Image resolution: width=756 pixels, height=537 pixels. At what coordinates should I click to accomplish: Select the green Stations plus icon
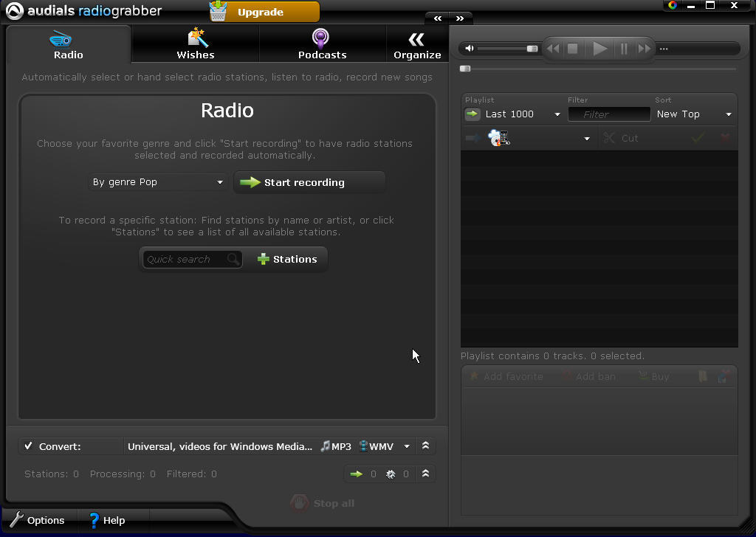point(262,259)
